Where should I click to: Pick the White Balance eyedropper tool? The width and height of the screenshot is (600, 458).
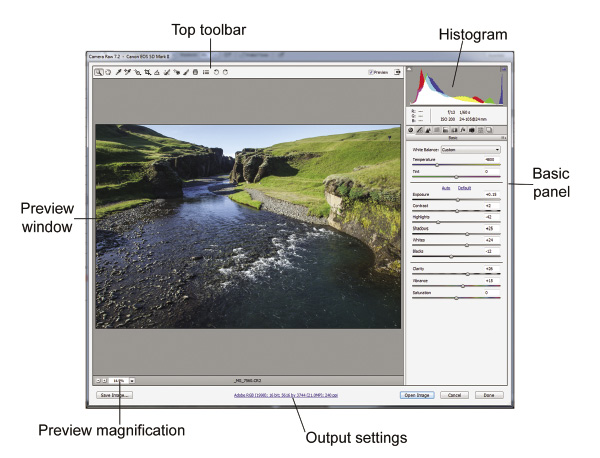(118, 72)
